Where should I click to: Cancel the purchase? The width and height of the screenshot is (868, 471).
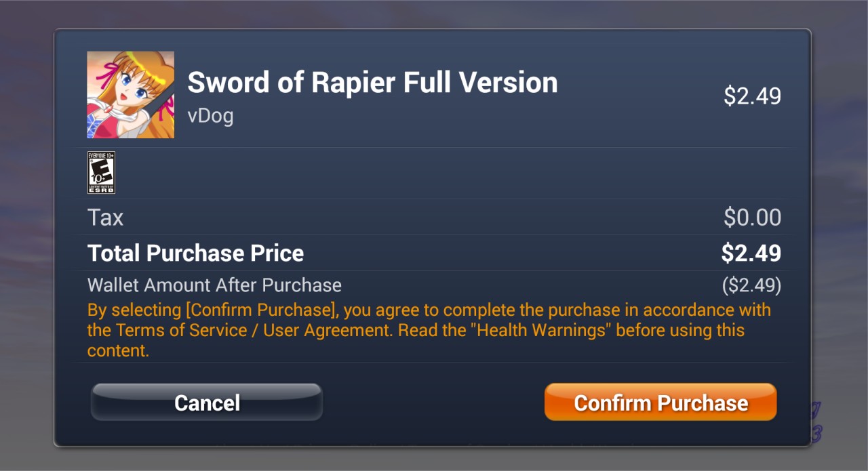click(x=207, y=402)
